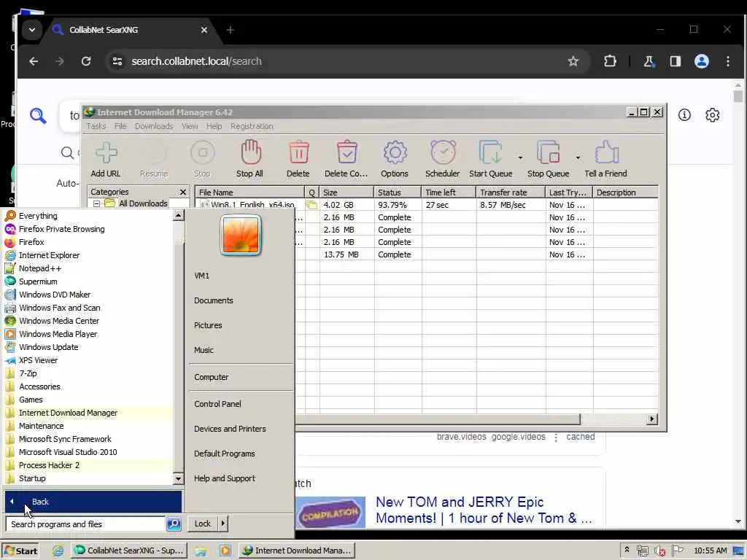Open Devices and Printers

(x=230, y=429)
